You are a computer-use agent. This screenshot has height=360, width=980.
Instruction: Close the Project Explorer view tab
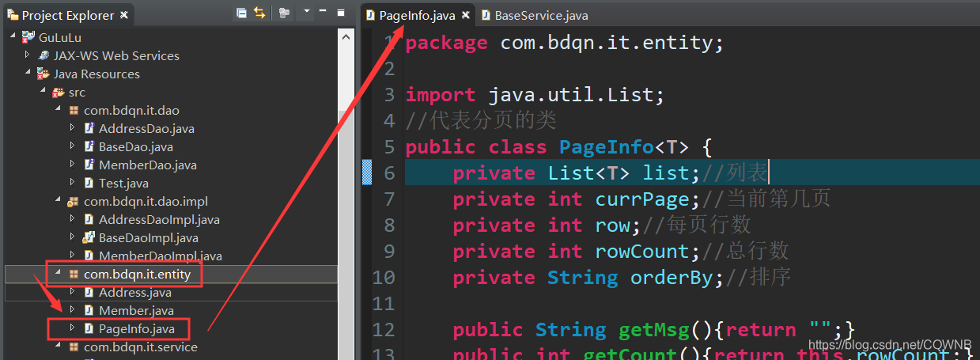click(123, 15)
